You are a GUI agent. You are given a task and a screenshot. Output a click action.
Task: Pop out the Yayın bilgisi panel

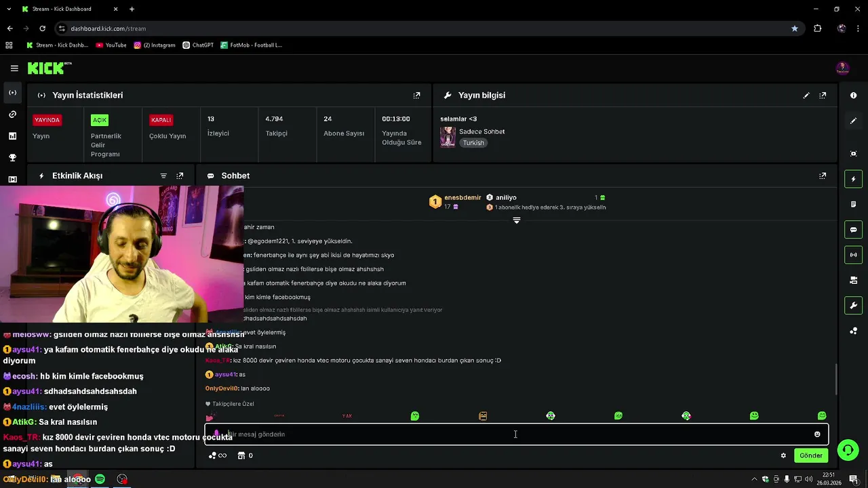point(823,96)
